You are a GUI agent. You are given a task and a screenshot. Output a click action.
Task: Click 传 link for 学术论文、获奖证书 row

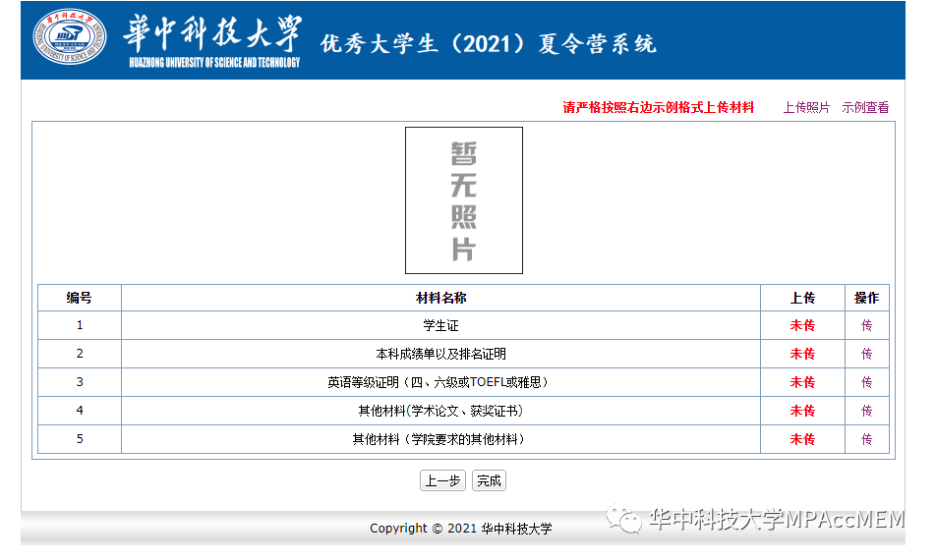coord(867,411)
